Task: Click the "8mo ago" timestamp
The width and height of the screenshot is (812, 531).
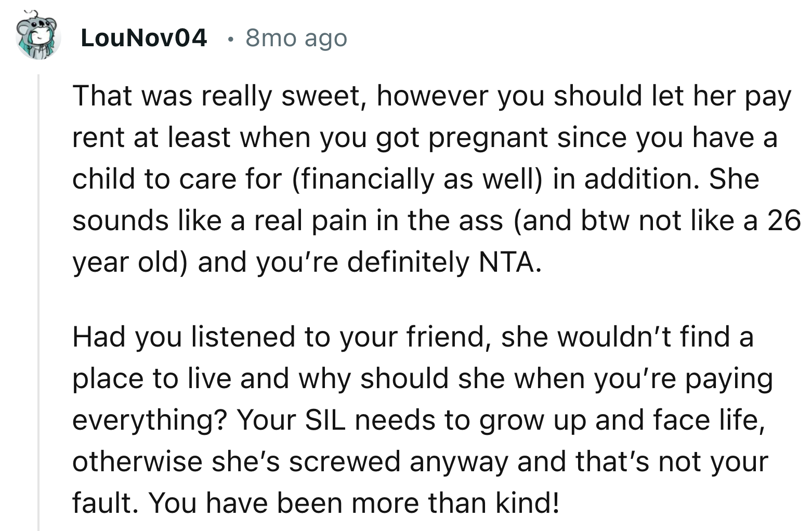Action: tap(296, 38)
